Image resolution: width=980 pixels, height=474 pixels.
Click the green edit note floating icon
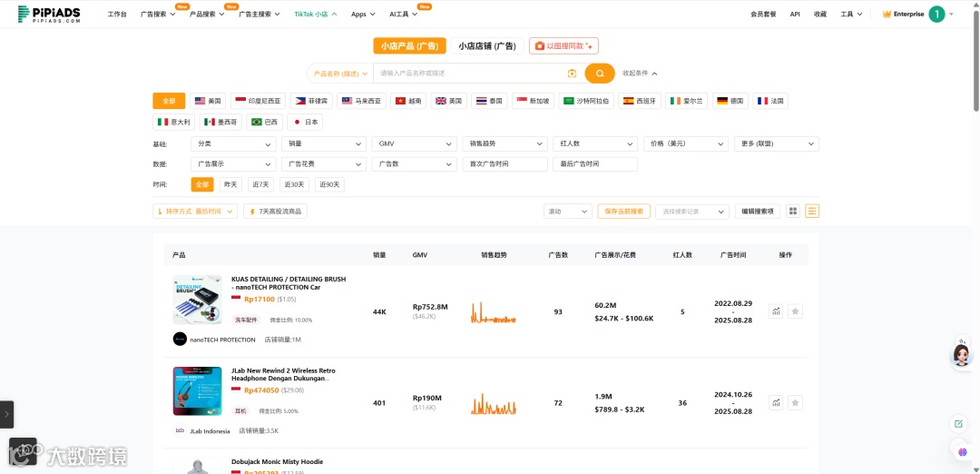[958, 424]
